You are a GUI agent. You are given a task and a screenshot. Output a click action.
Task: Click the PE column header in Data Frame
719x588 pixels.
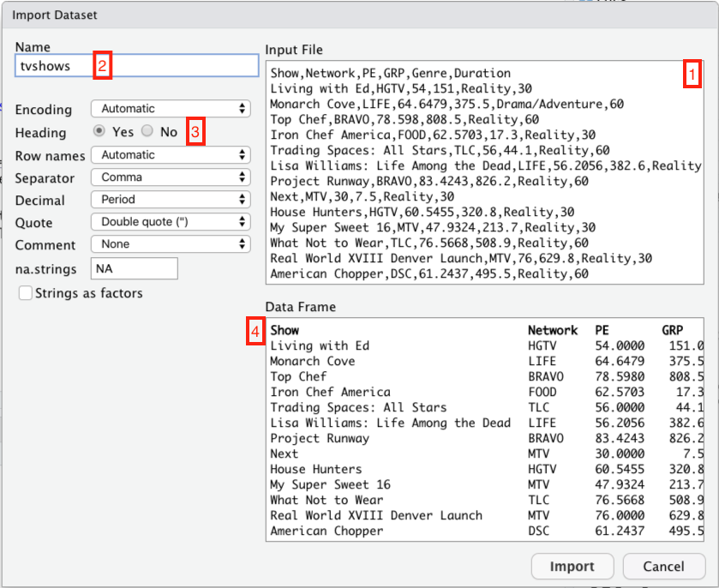(604, 330)
